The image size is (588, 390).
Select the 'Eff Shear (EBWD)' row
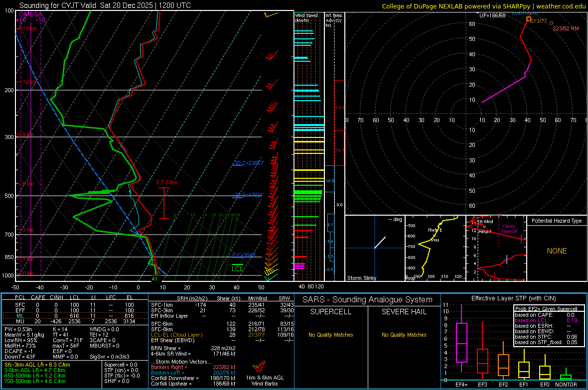[x=222, y=341]
